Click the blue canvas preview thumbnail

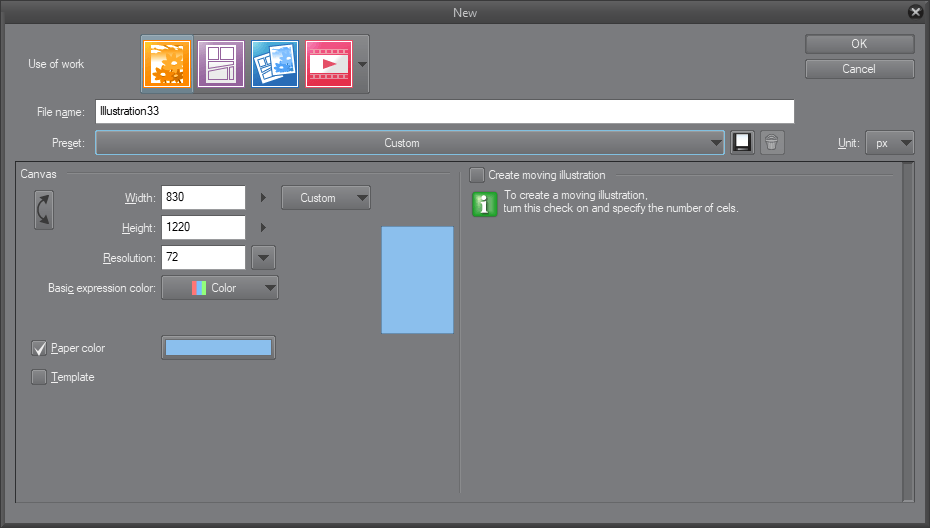pos(418,280)
